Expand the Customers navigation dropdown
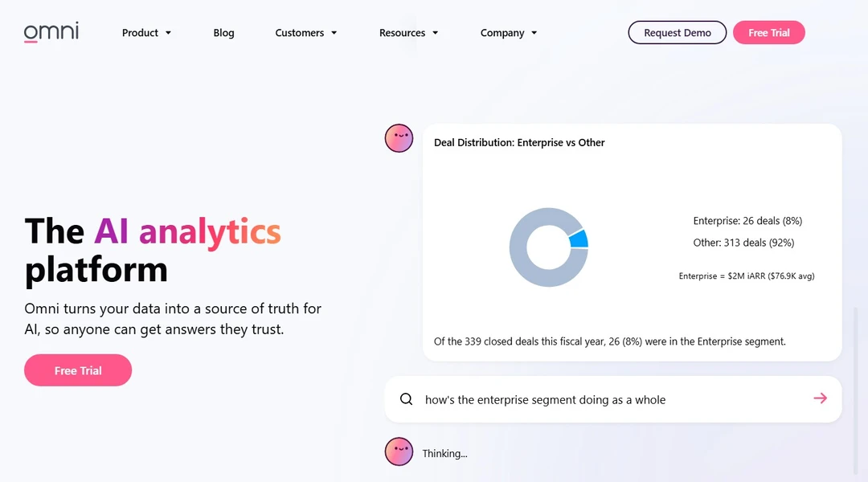The width and height of the screenshot is (868, 482). point(305,33)
